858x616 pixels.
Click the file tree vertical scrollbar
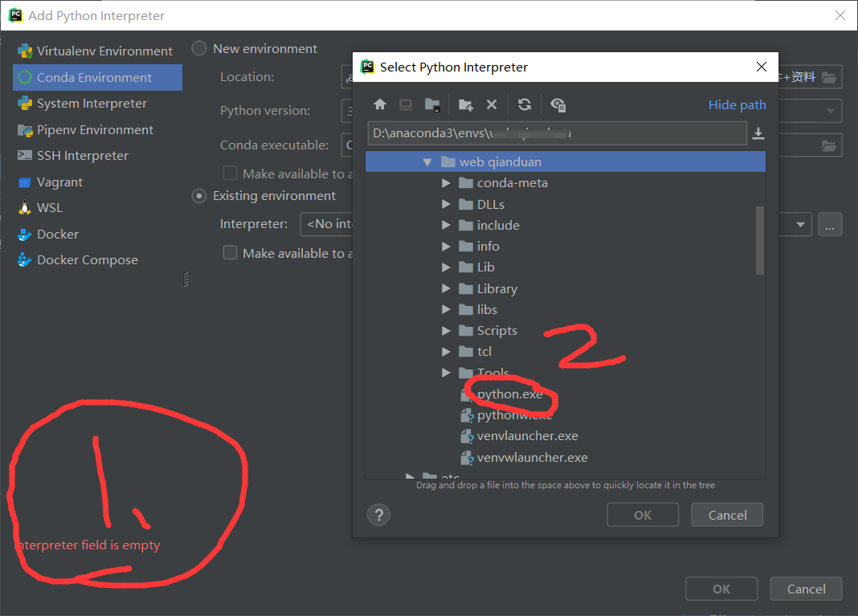tap(759, 240)
